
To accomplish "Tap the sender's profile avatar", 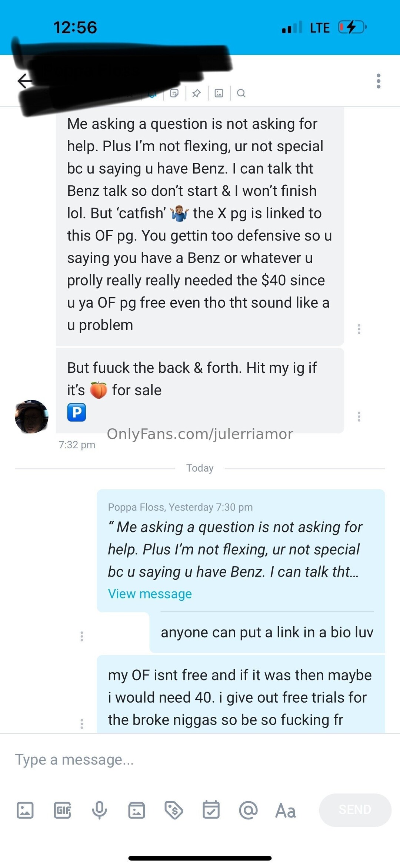I will pyautogui.click(x=31, y=416).
